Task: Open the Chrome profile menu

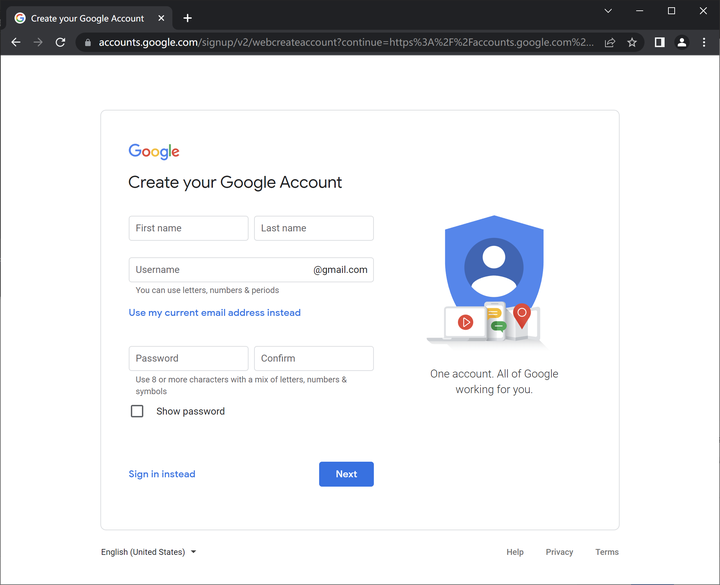Action: point(682,42)
